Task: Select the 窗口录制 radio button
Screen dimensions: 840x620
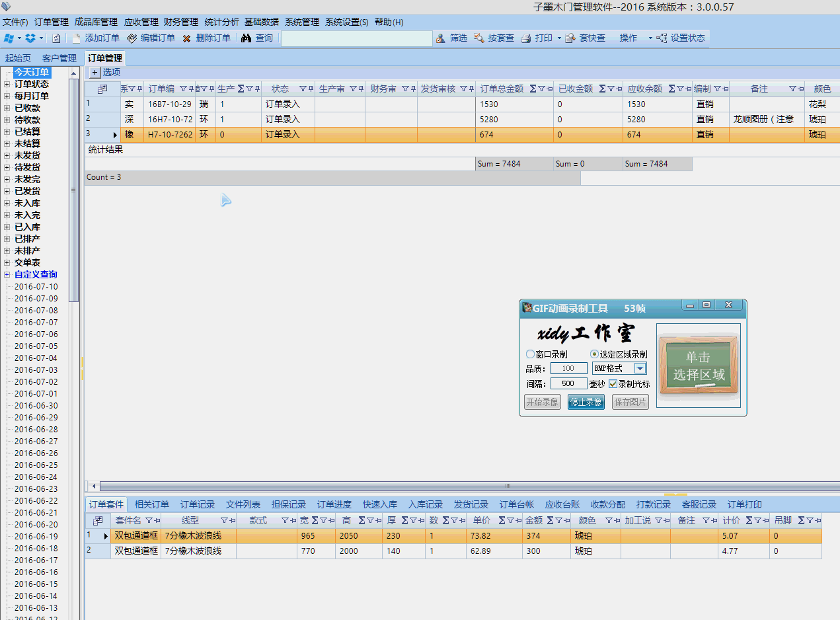Action: (x=530, y=354)
